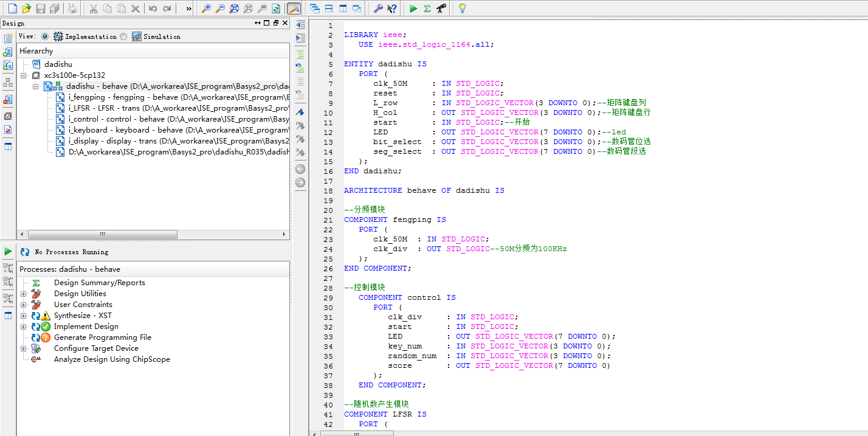
Task: Undo the last edit
Action: click(x=153, y=9)
